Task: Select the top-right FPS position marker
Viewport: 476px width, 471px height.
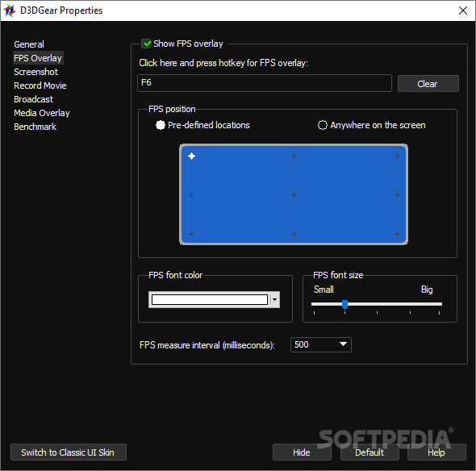Action: [x=397, y=156]
